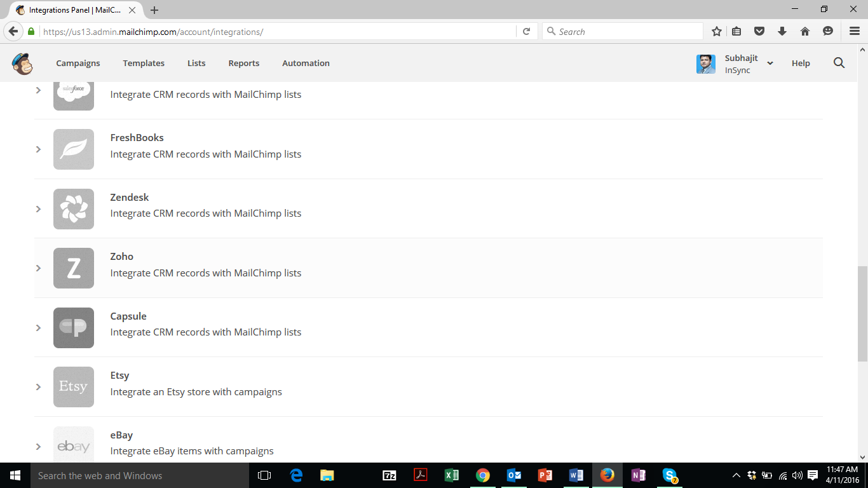Open the Campaigns menu
Image resolution: width=868 pixels, height=488 pixels.
pyautogui.click(x=78, y=63)
